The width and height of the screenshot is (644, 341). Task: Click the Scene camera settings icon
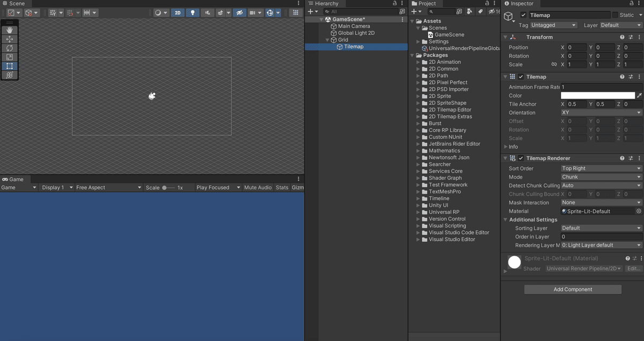[252, 13]
